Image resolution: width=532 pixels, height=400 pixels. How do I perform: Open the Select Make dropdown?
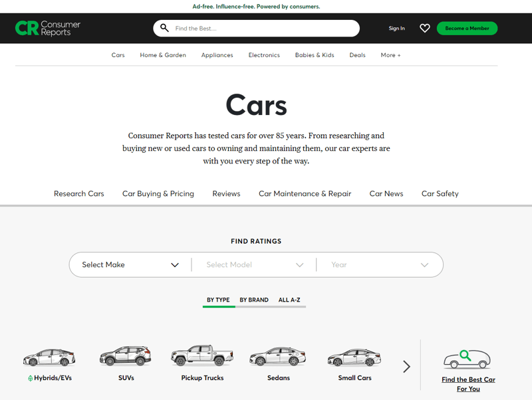(130, 264)
